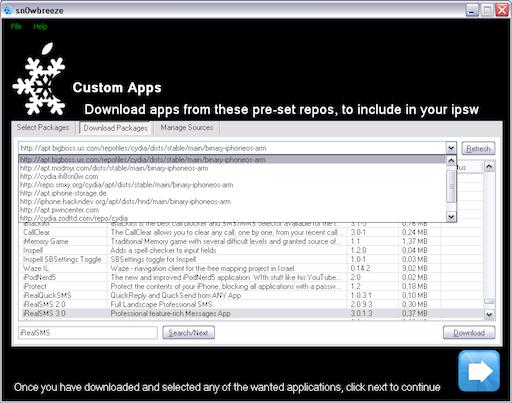The width and height of the screenshot is (512, 403).
Task: Click the 9.02 MB size cell
Action: [415, 268]
